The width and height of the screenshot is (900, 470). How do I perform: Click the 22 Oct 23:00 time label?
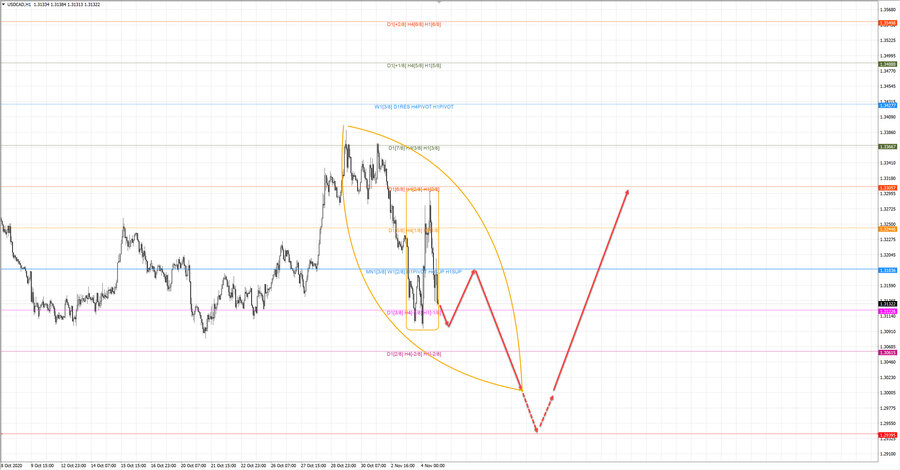click(x=254, y=465)
